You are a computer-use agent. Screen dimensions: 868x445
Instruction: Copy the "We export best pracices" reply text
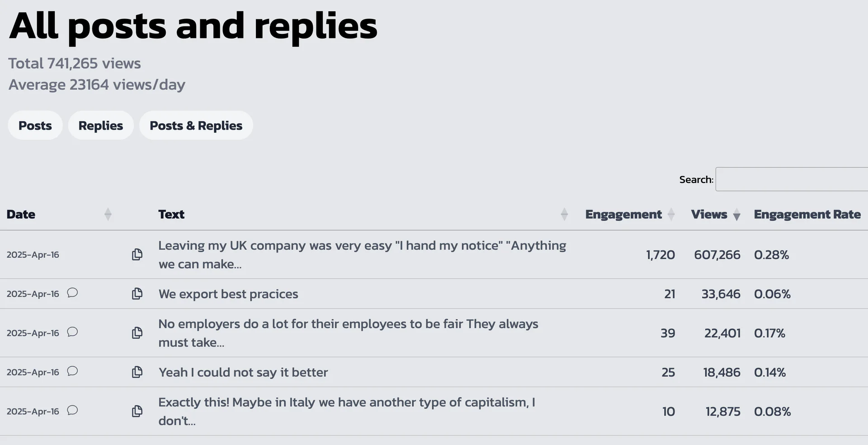click(x=137, y=293)
